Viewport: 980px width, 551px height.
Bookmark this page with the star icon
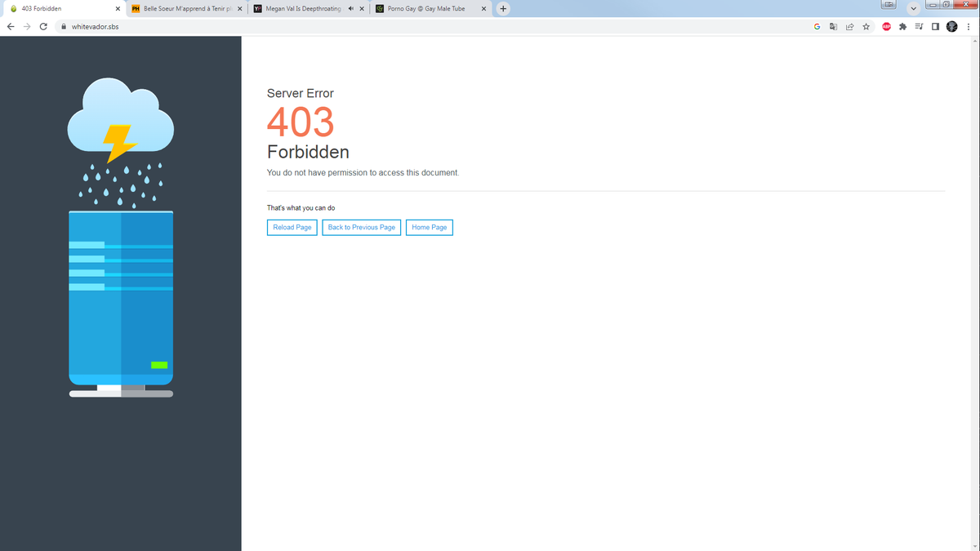(866, 26)
